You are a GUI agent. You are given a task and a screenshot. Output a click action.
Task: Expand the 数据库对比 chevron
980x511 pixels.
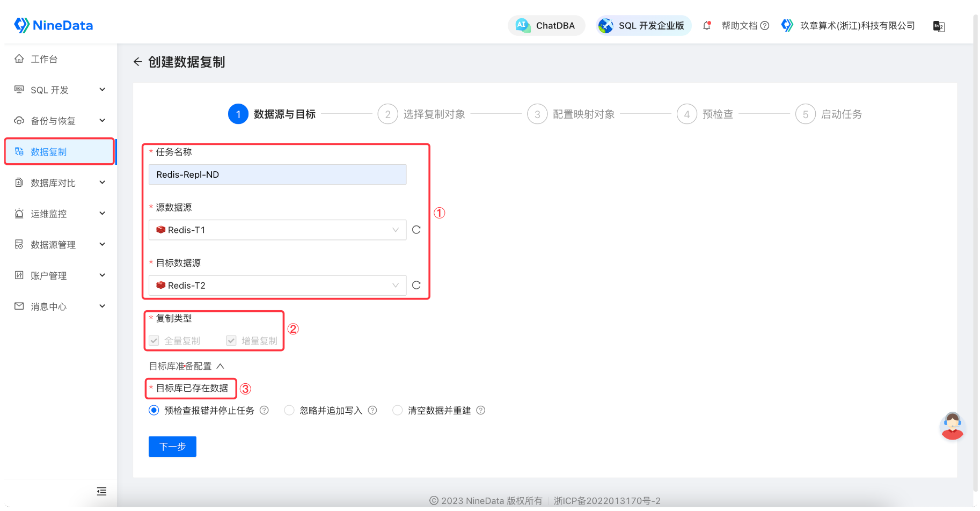pyautogui.click(x=102, y=182)
